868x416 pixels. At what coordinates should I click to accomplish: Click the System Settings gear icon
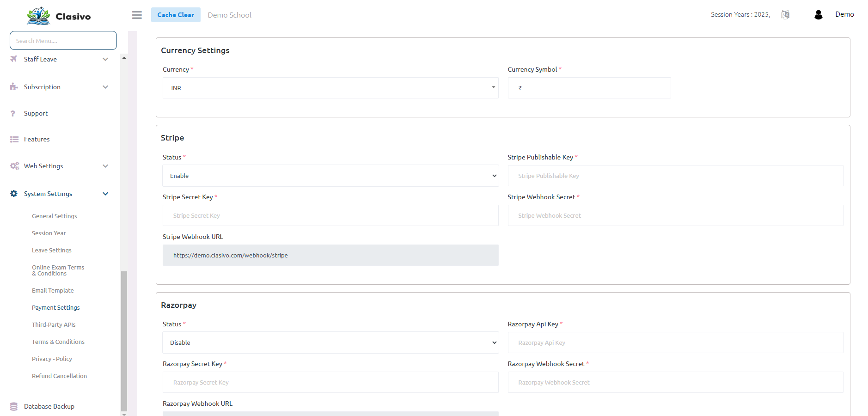(14, 194)
